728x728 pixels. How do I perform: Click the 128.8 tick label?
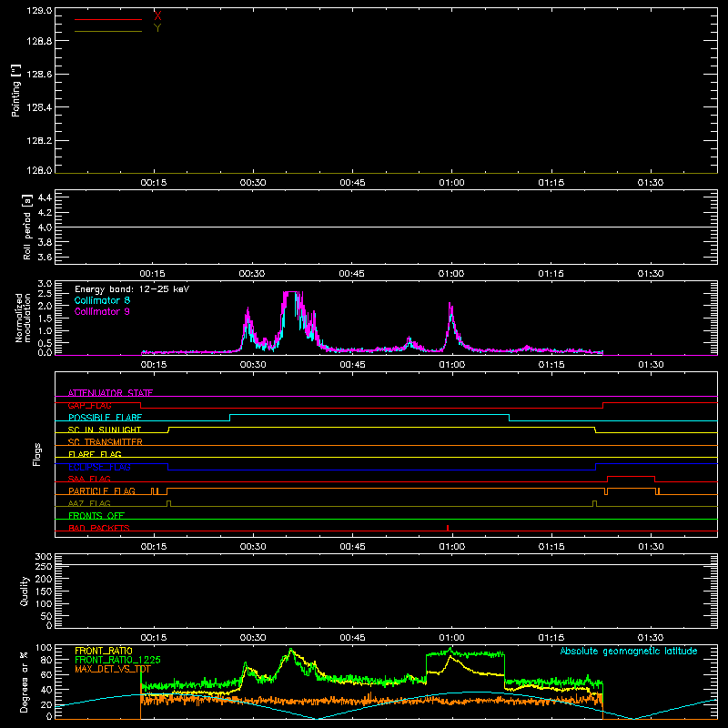tap(39, 41)
